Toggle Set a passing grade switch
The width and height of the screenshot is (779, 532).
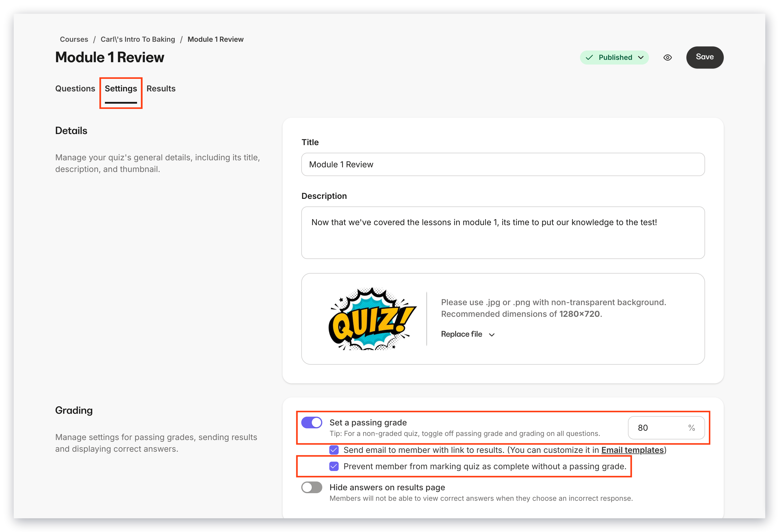pyautogui.click(x=312, y=423)
